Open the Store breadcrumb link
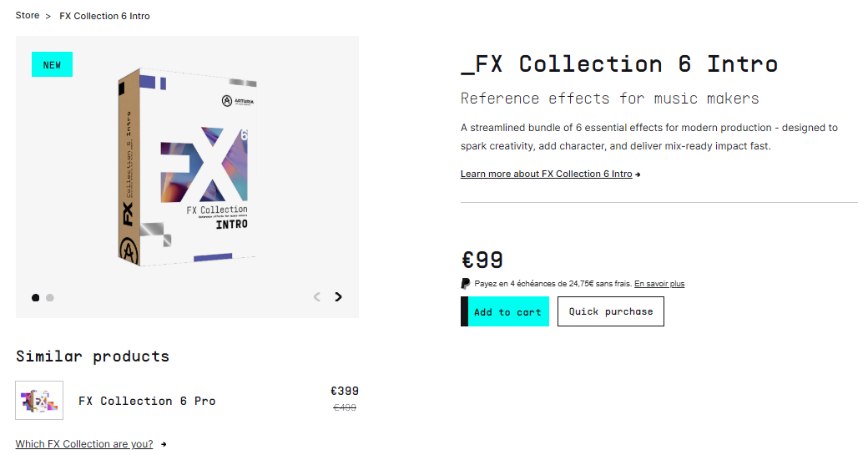The image size is (868, 455). [x=28, y=16]
